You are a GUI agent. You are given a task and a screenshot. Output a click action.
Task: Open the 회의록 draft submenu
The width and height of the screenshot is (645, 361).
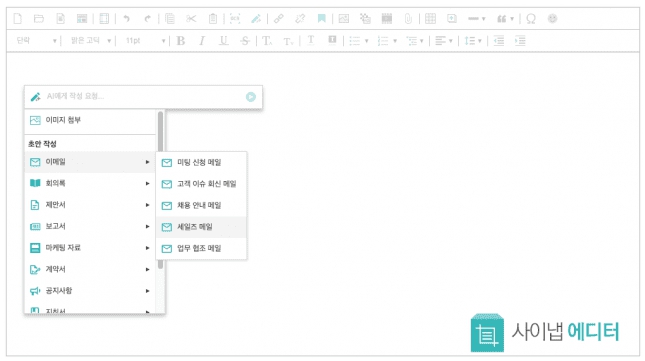pyautogui.click(x=90, y=183)
